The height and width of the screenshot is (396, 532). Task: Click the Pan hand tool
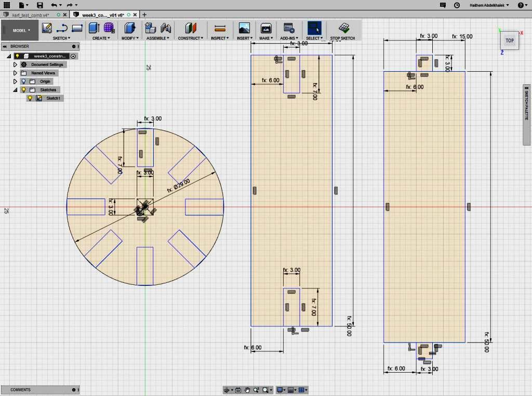point(247,390)
